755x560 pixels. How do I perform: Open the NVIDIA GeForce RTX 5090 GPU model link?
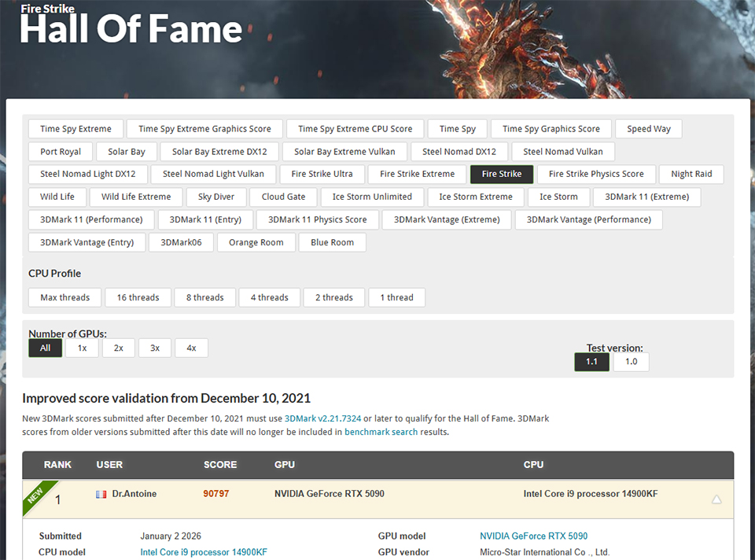tap(534, 536)
